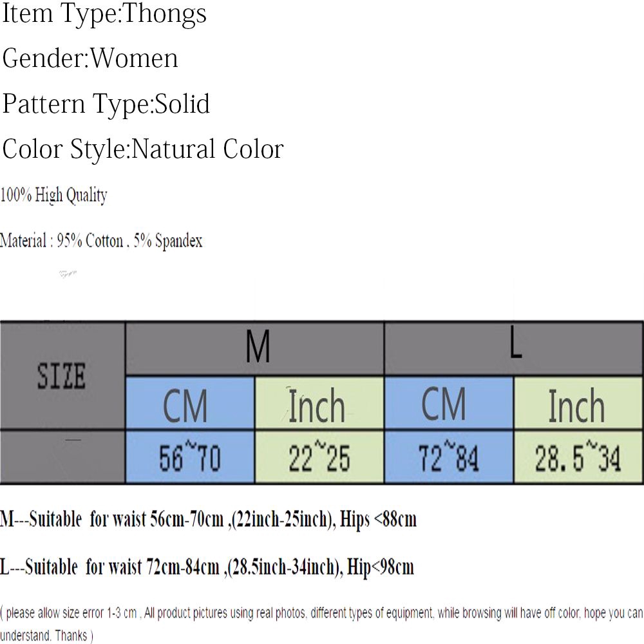
Task: Click the M size column header
Action: pyautogui.click(x=254, y=348)
